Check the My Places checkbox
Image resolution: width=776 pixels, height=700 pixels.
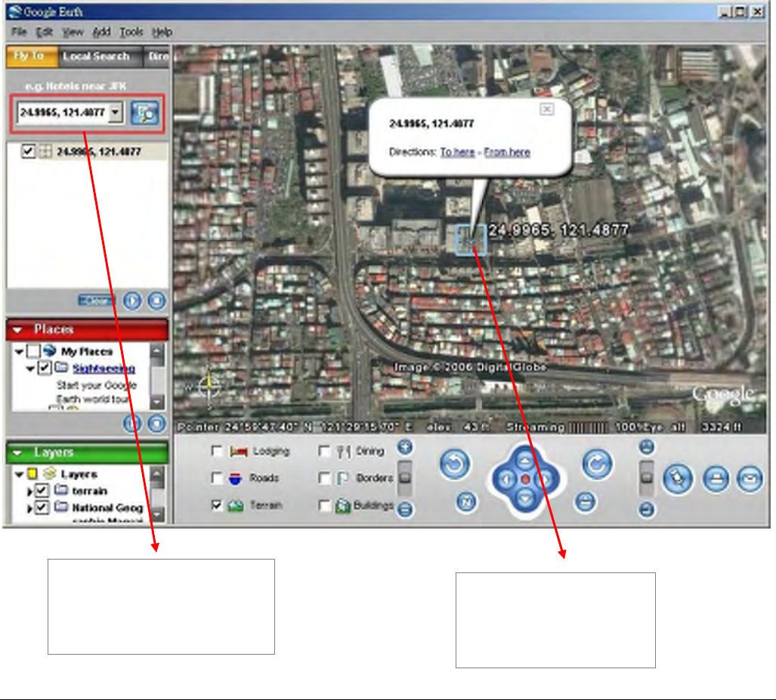coord(33,351)
